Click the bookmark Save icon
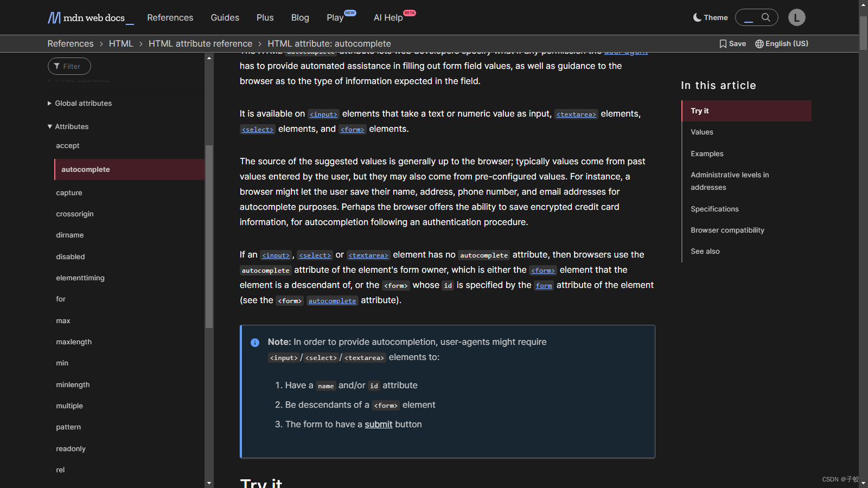868x488 pixels. pyautogui.click(x=723, y=44)
